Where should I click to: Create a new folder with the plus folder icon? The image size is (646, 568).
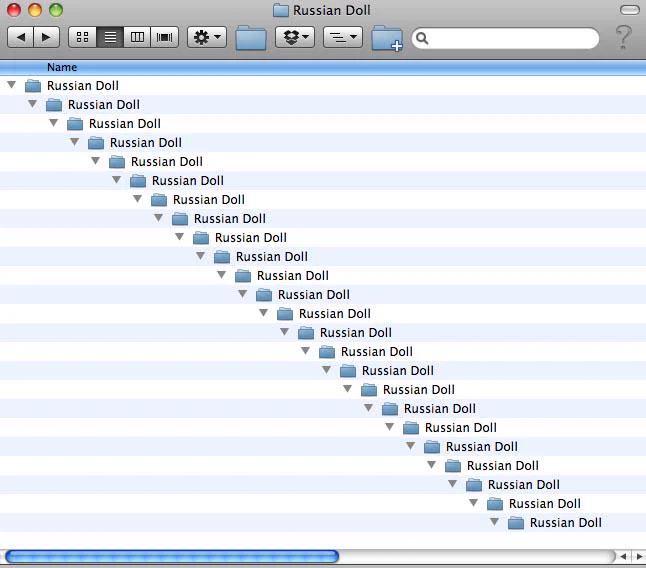point(387,38)
